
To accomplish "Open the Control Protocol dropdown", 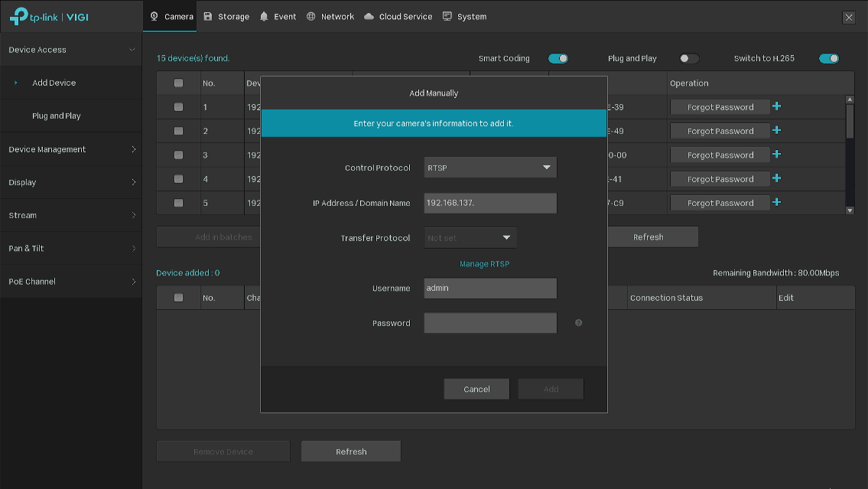I will click(x=490, y=168).
